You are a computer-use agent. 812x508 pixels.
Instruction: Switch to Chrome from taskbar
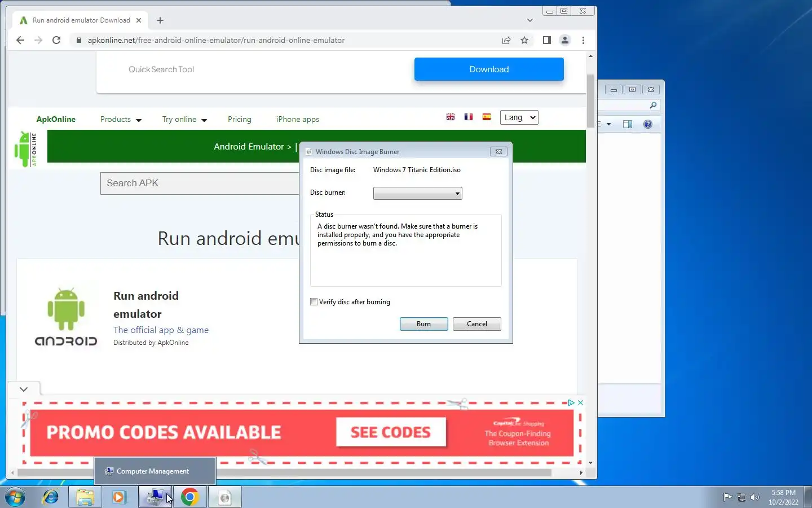(x=190, y=497)
